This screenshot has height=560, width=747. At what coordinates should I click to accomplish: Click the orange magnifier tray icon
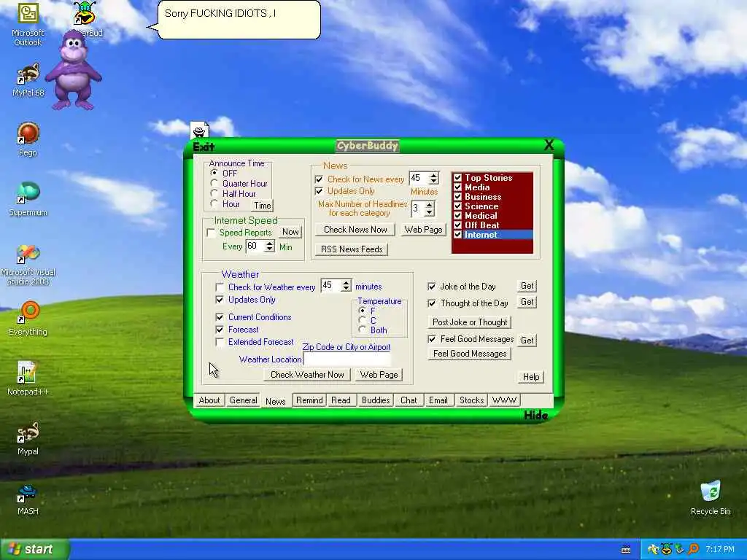(694, 550)
